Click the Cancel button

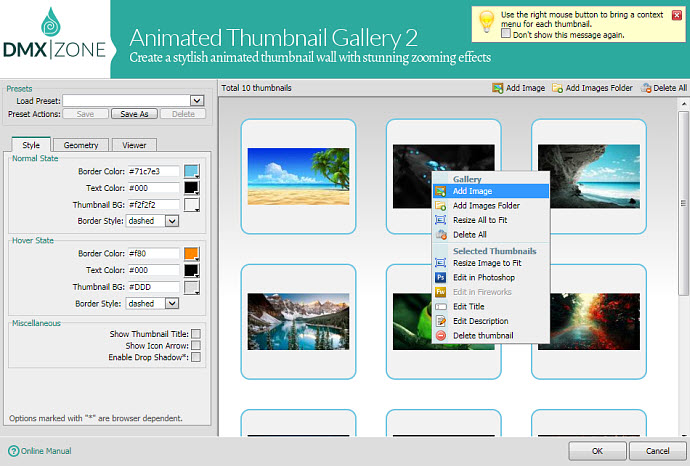point(657,451)
